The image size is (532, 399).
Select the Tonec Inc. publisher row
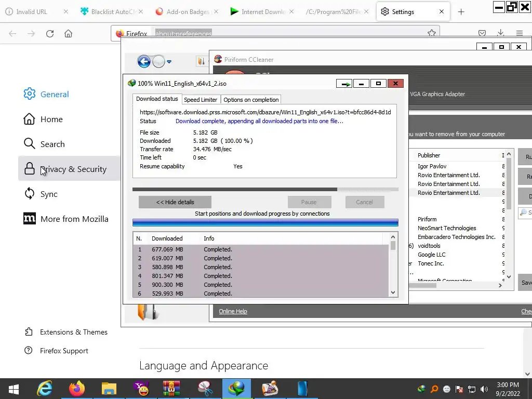pyautogui.click(x=431, y=263)
